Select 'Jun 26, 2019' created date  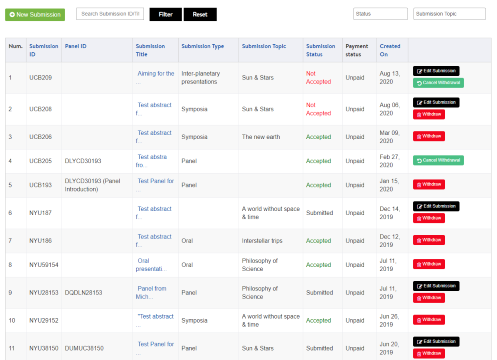389,320
